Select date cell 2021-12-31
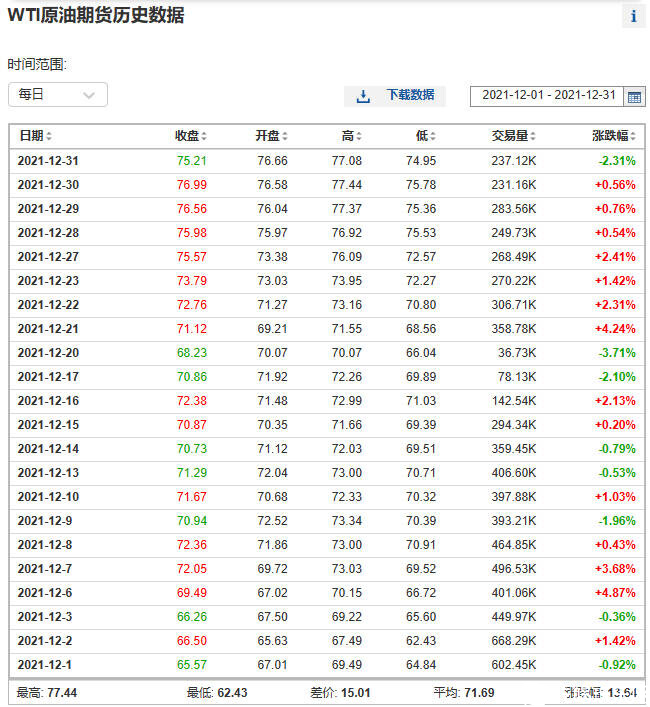 pyautogui.click(x=48, y=161)
